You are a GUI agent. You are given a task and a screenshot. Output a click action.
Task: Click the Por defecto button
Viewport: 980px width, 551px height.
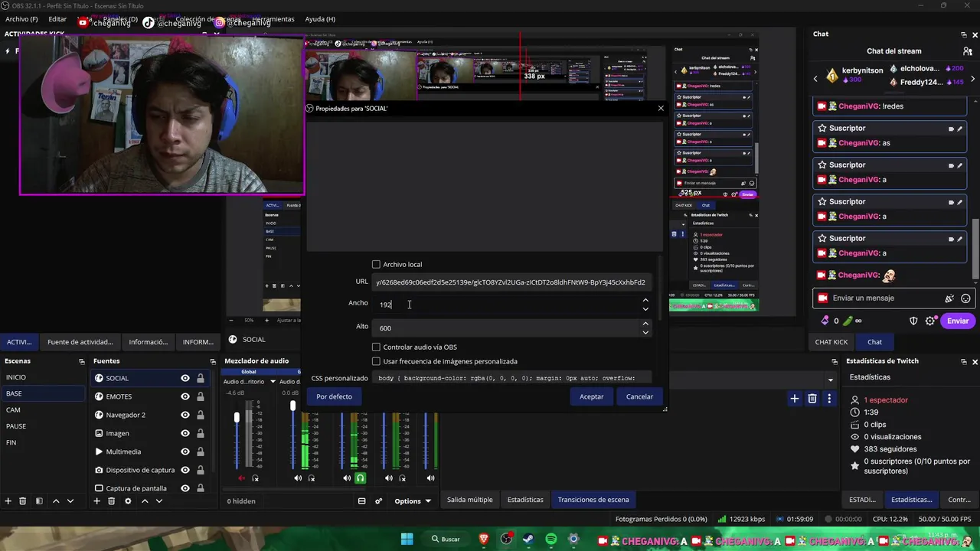coord(335,396)
